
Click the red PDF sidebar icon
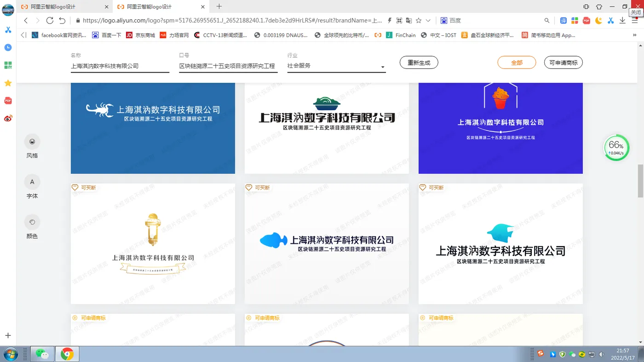8,101
